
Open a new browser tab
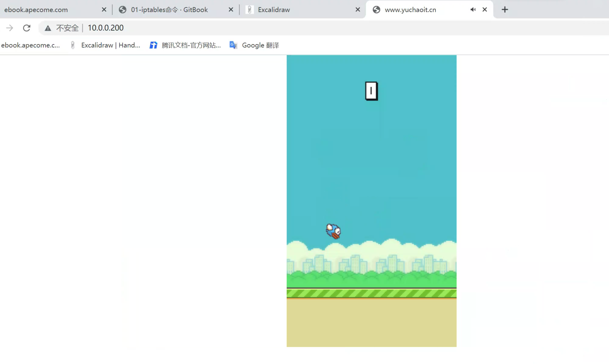[x=505, y=9]
